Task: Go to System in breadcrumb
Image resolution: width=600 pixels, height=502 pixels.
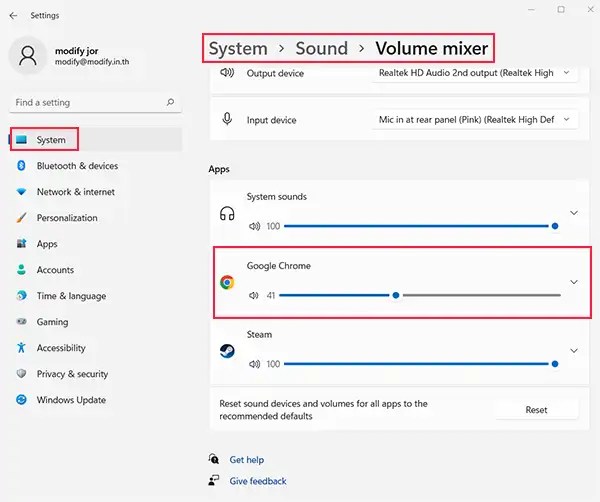Action: (238, 49)
